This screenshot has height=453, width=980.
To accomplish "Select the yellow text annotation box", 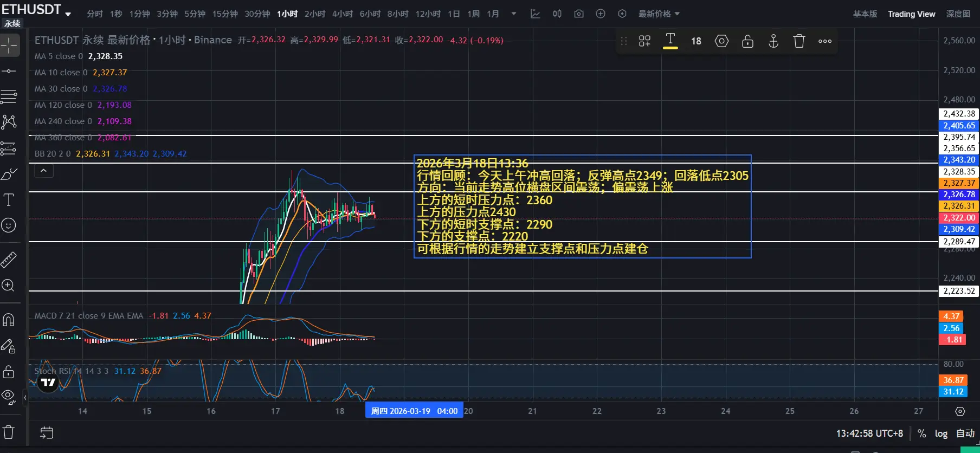I will (x=583, y=206).
